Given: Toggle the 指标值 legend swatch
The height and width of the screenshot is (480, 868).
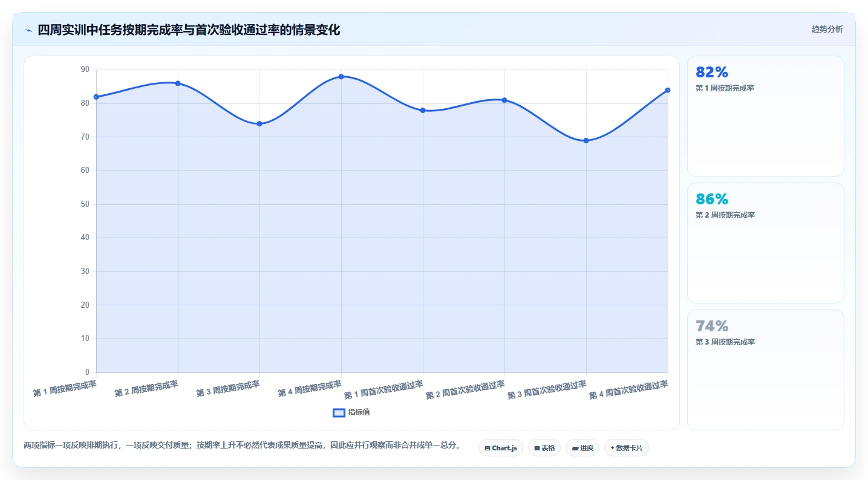Looking at the screenshot, I should click(339, 412).
